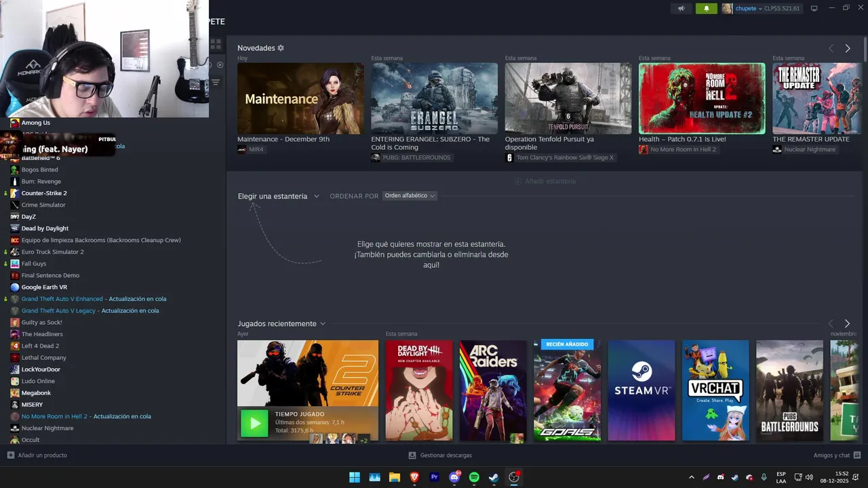Select Fall Guys in the library list
The height and width of the screenshot is (488, 868).
coord(34,264)
